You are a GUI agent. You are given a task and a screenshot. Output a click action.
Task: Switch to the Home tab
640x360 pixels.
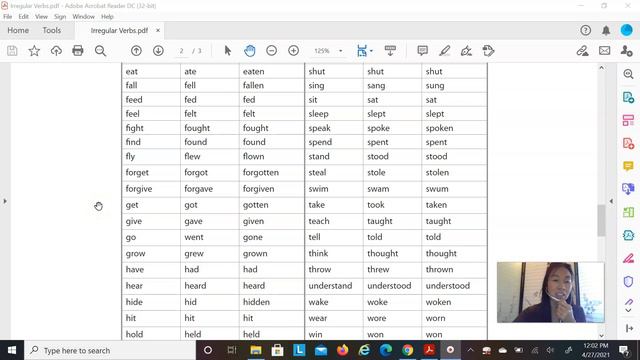pos(18,30)
